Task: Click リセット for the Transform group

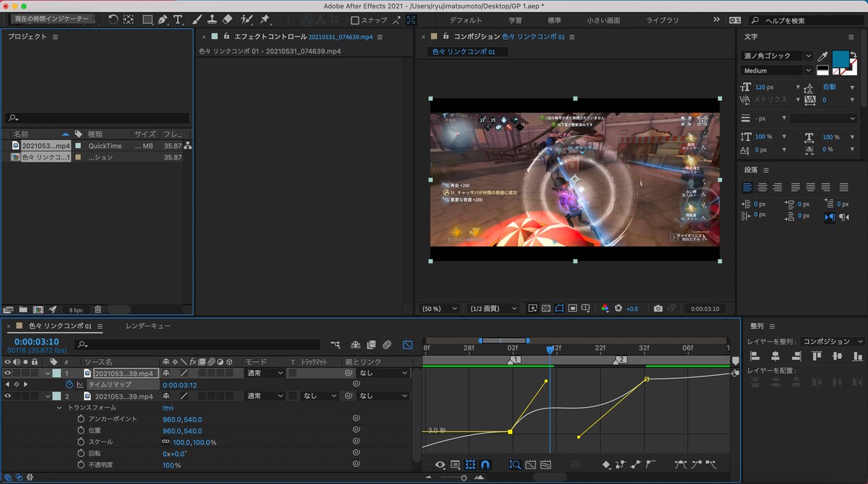Action: tap(169, 408)
